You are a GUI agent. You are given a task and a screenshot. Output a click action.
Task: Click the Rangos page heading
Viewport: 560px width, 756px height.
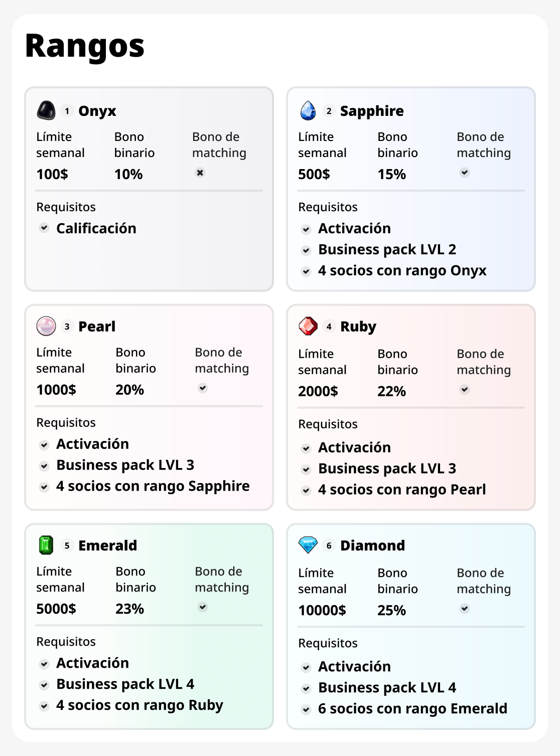(x=85, y=46)
